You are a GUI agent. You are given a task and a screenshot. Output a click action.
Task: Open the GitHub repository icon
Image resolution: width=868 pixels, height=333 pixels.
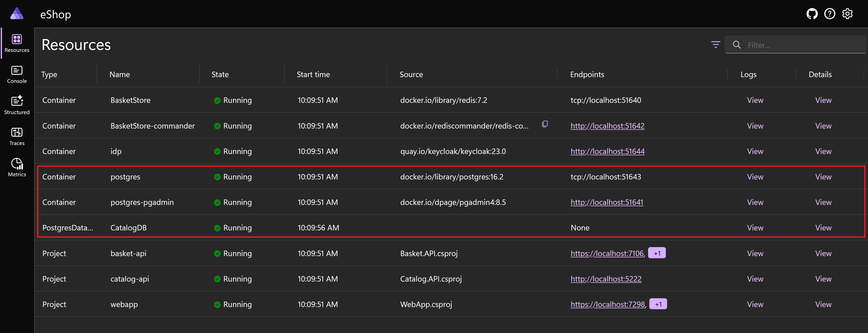tap(812, 13)
